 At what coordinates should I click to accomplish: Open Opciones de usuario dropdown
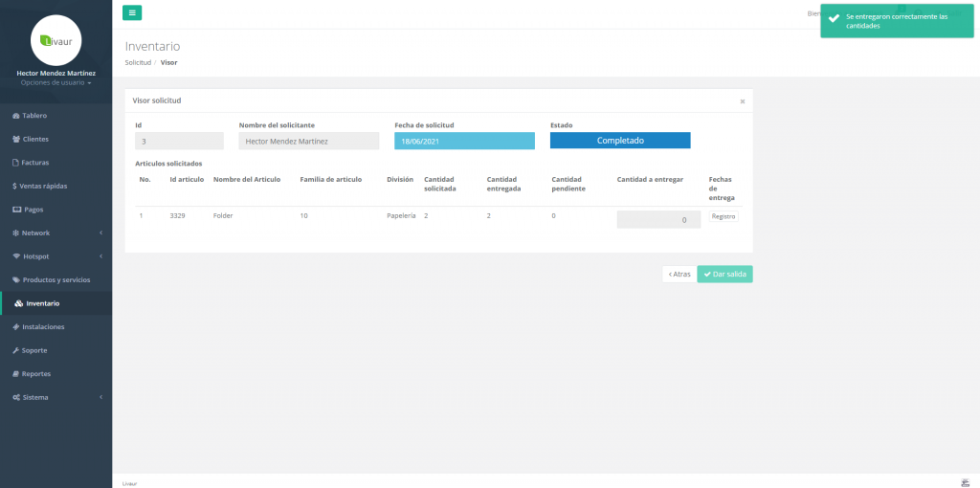point(56,83)
